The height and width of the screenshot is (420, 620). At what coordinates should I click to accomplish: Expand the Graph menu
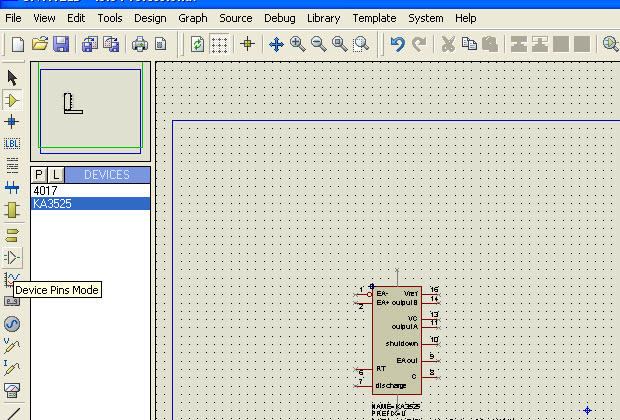coord(193,18)
